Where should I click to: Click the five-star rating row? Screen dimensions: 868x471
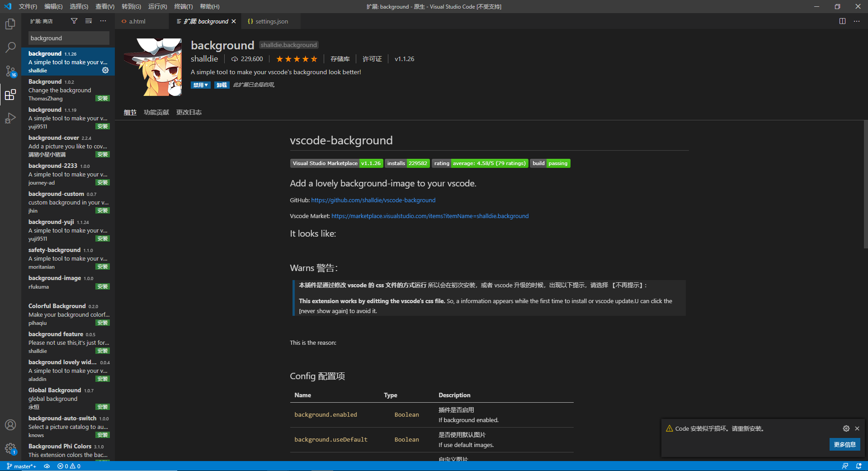pos(296,58)
